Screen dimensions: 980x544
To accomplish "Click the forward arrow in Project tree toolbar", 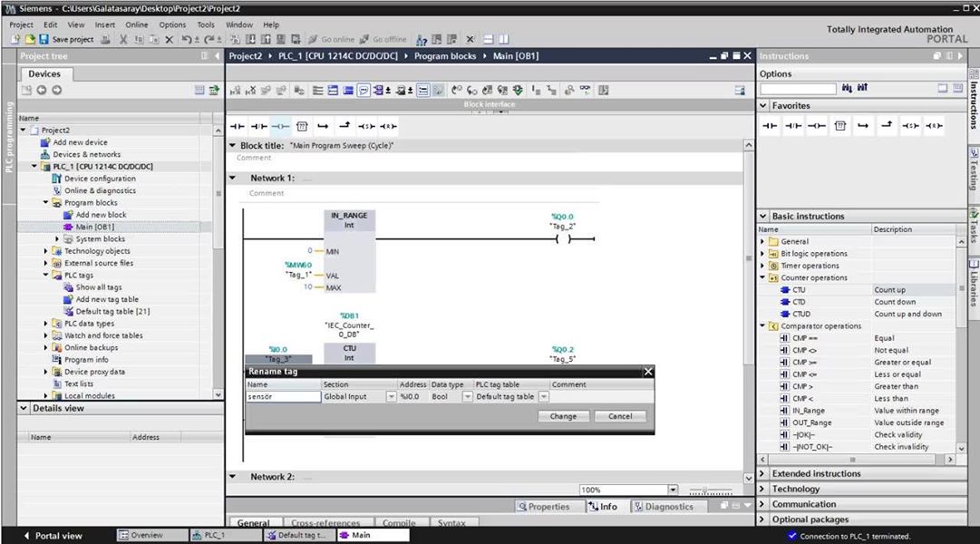I will (57, 90).
